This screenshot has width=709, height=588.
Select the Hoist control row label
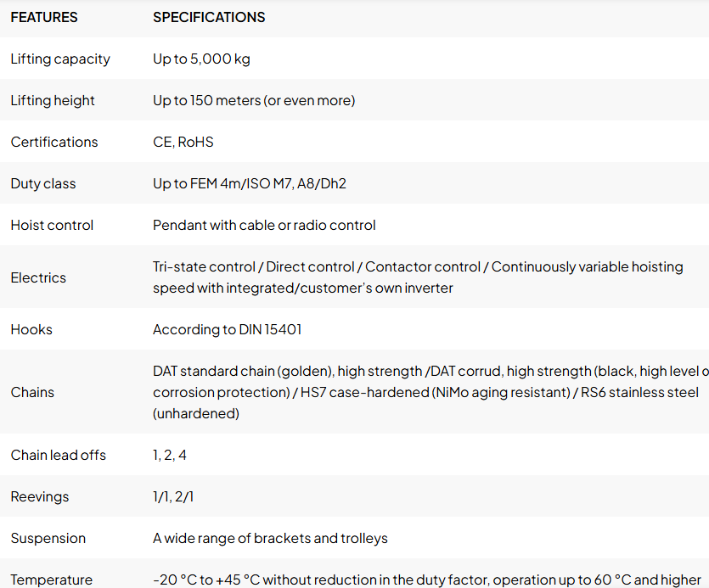52,225
